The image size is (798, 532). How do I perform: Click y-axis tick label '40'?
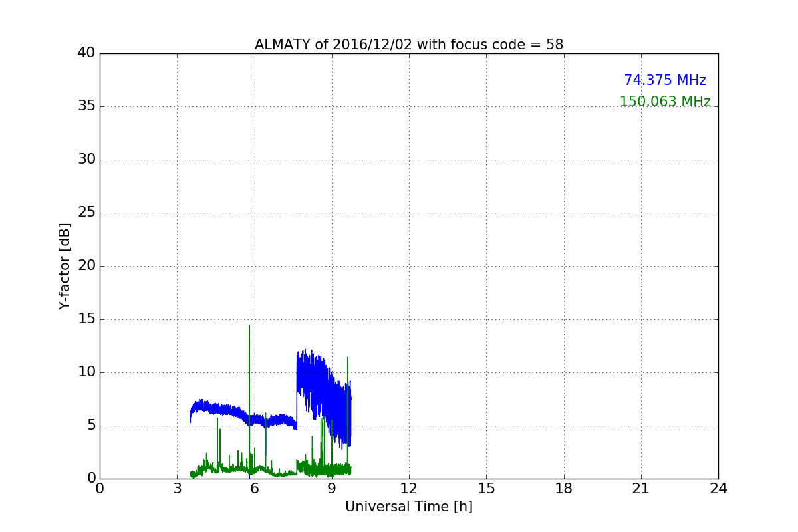(x=86, y=53)
